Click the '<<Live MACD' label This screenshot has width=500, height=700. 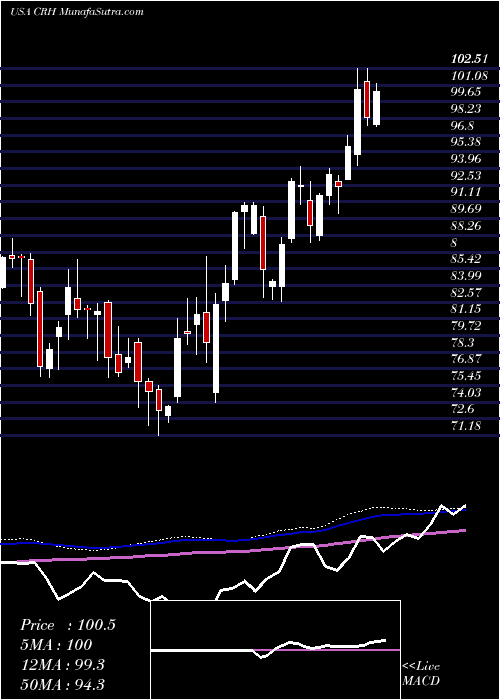[421, 674]
